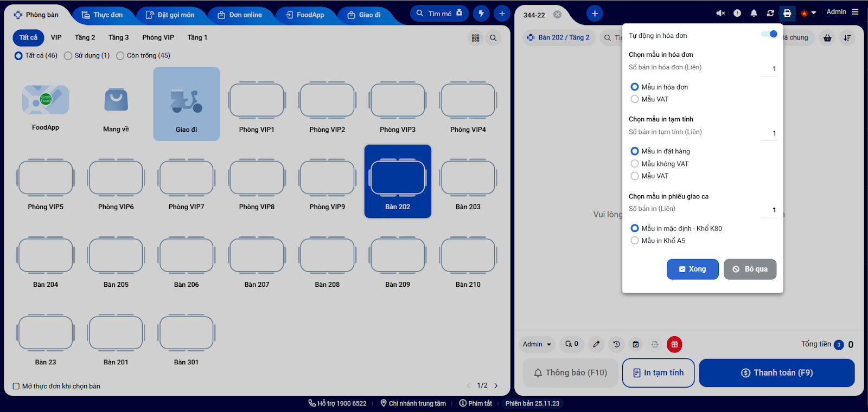Toggle Tự động in hóa đơn switch
868x412 pixels.
coord(769,34)
